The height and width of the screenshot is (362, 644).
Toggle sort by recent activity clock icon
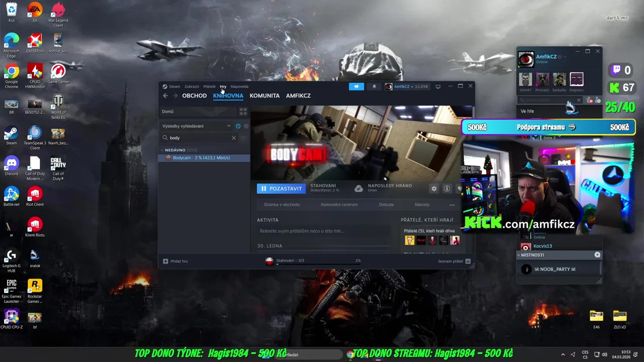pyautogui.click(x=238, y=126)
